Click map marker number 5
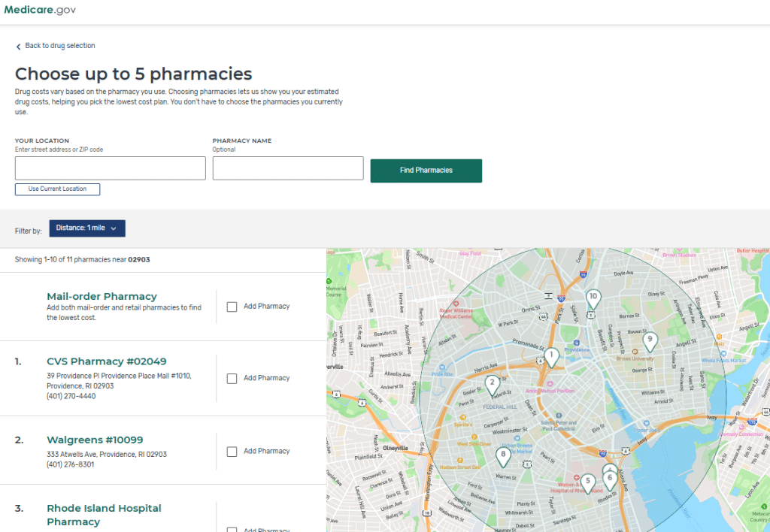770x532 pixels. pyautogui.click(x=588, y=482)
